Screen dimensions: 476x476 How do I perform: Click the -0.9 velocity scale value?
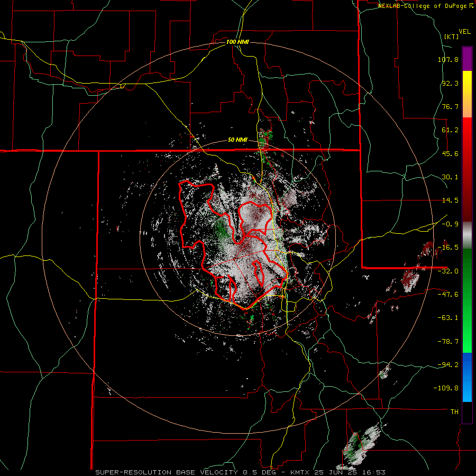click(450, 224)
